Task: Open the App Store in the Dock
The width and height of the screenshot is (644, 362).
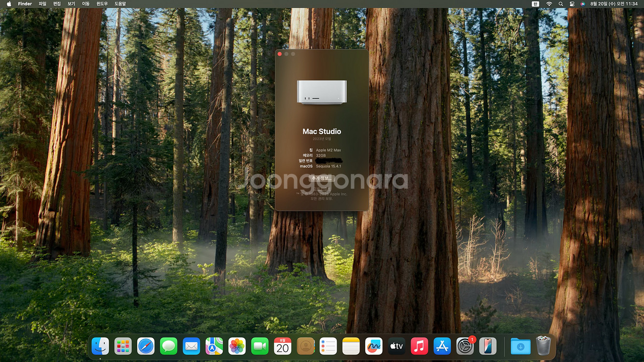Action: pos(442,346)
